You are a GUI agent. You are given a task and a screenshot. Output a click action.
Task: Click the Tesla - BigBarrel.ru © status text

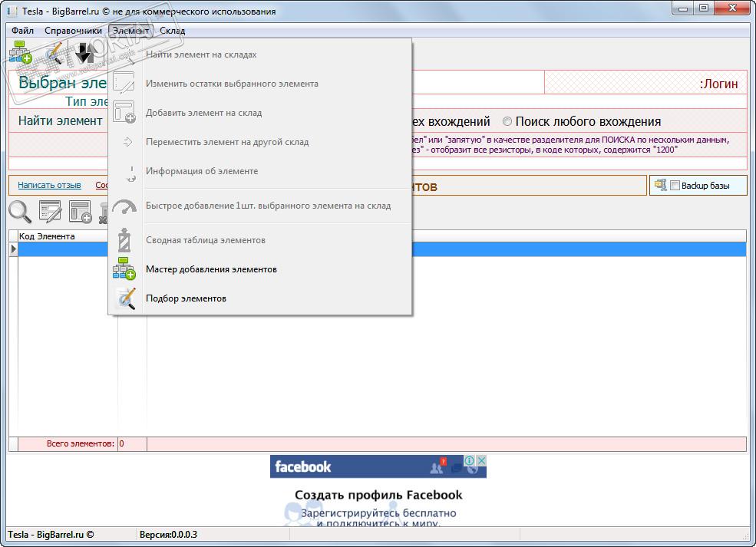pos(51,535)
